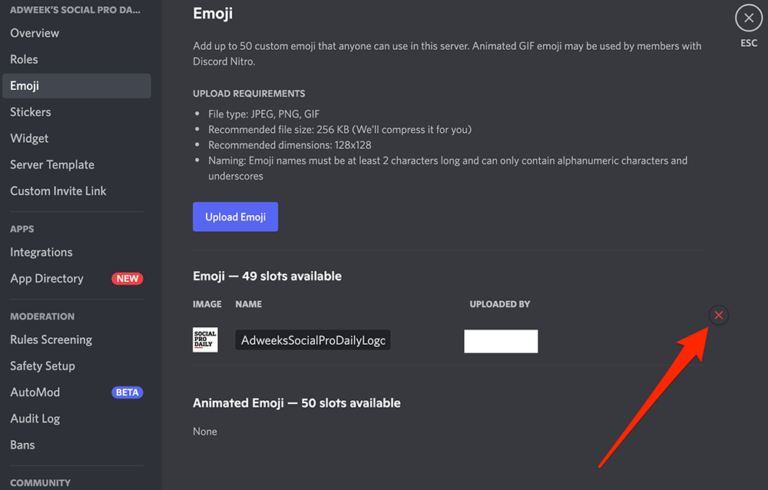The image size is (768, 490).
Task: Open the Overview settings page
Action: point(35,33)
